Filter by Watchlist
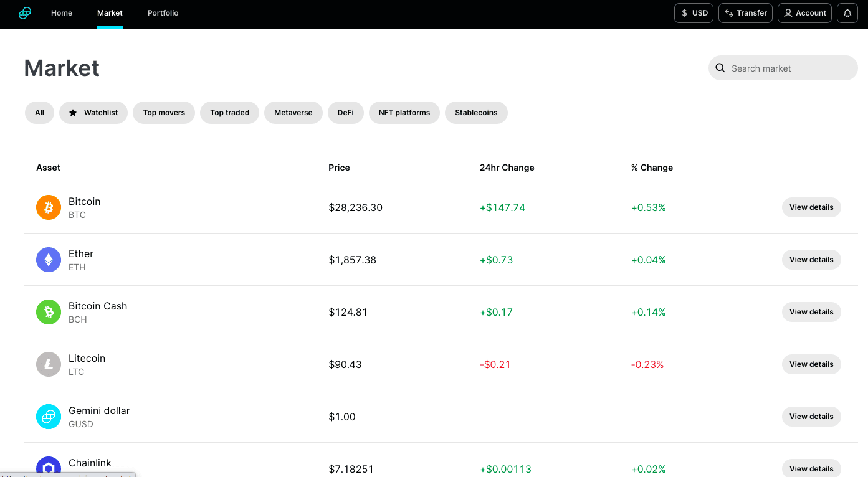Image resolution: width=868 pixels, height=477 pixels. [93, 113]
